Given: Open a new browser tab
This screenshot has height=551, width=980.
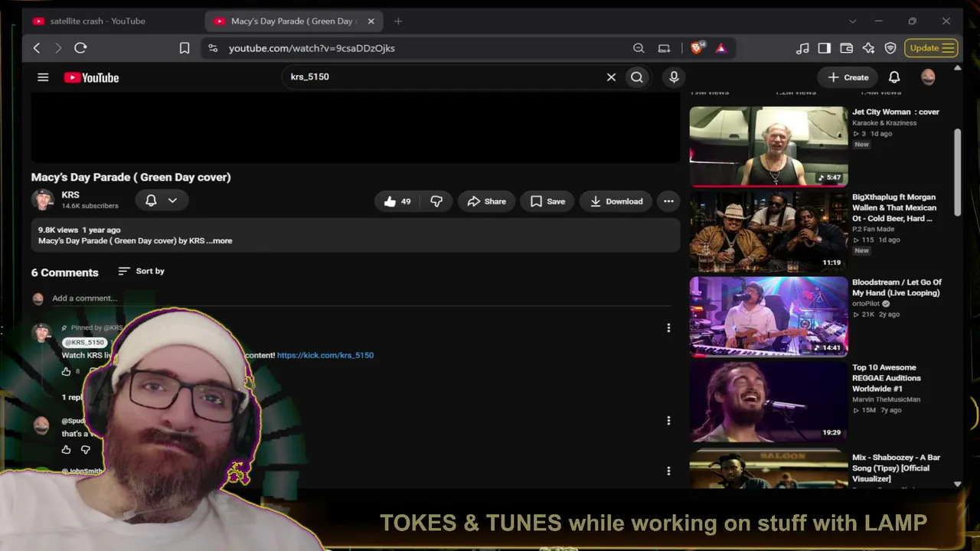Looking at the screenshot, I should point(397,21).
